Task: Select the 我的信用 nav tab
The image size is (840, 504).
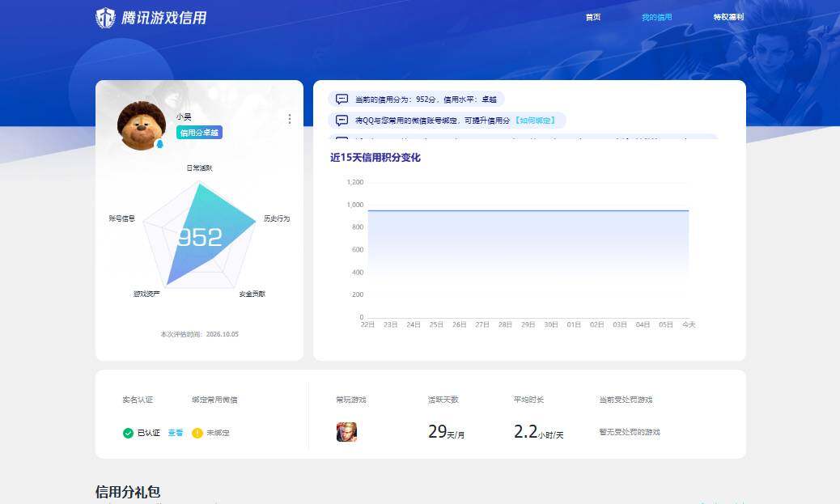Action: 657,17
